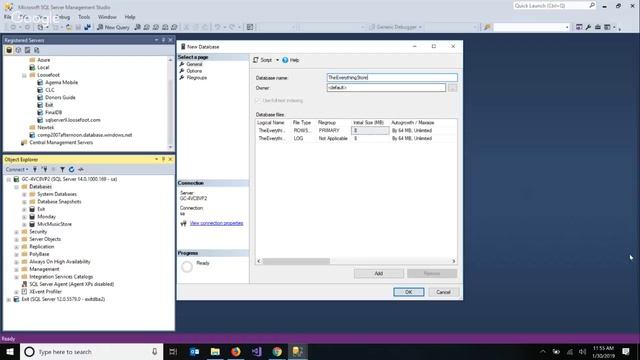This screenshot has height=360, width=640.
Task: Refresh the Object Explorer tree
Action: tap(71, 169)
